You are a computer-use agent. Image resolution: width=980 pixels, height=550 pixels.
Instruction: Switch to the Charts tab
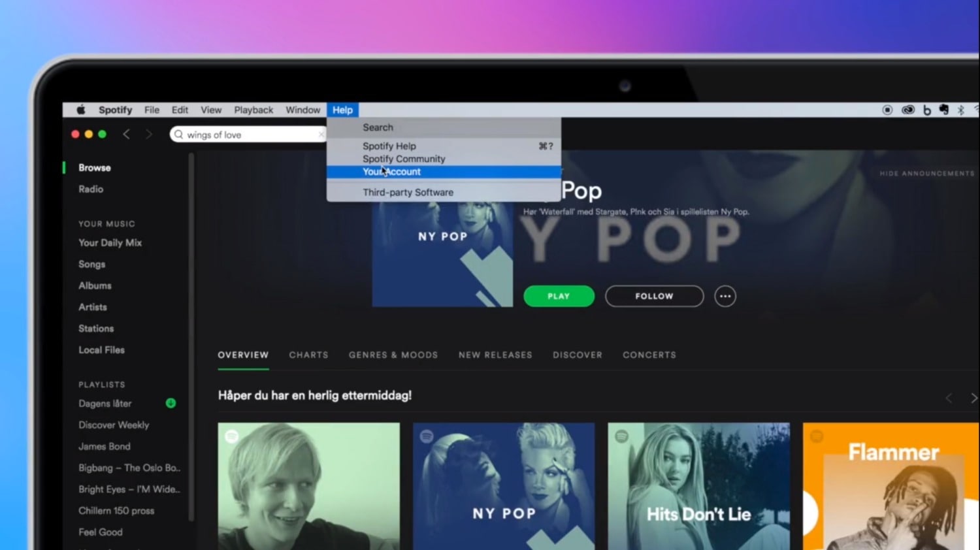click(308, 355)
